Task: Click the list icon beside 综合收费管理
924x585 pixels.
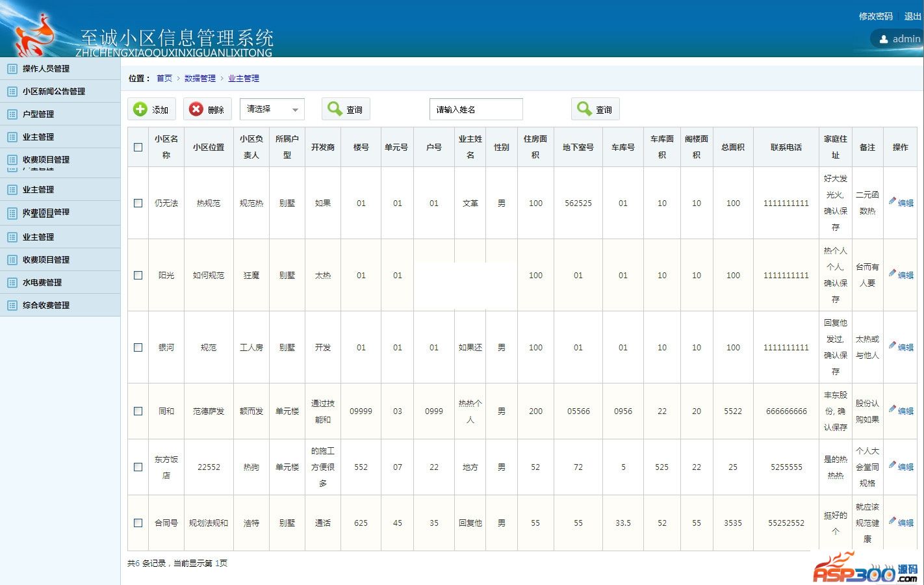Action: click(x=12, y=305)
